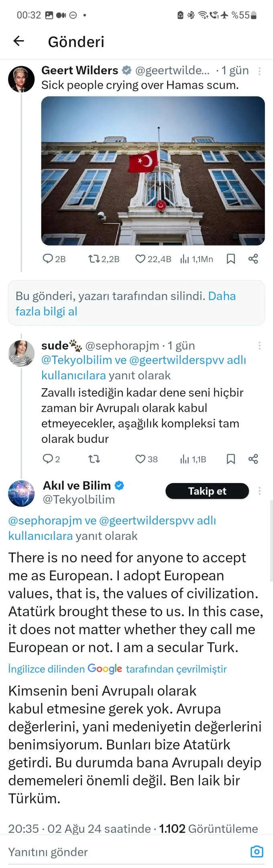Image resolution: width=273 pixels, height=868 pixels.
Task: Bookmark the Geert Wilders post
Action: [231, 258]
